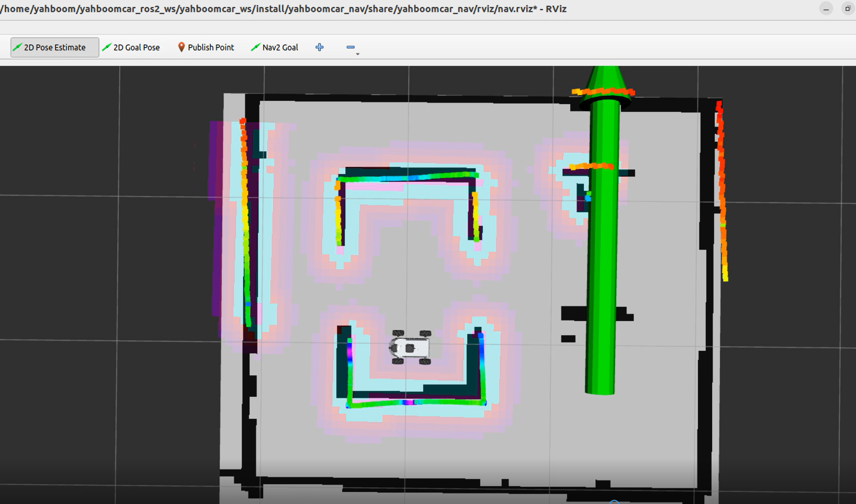Click the green arrow icon of Nav2 Goal
This screenshot has height=504, width=856.
pyautogui.click(x=255, y=48)
